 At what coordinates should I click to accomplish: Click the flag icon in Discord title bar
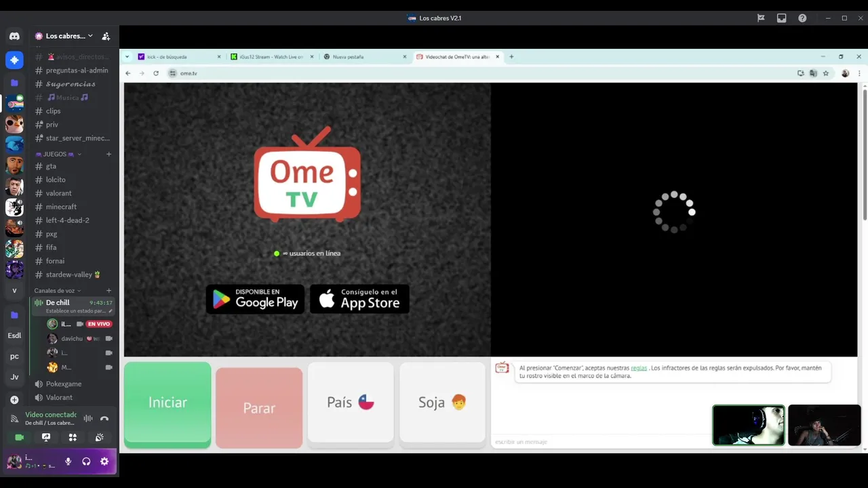tap(761, 18)
